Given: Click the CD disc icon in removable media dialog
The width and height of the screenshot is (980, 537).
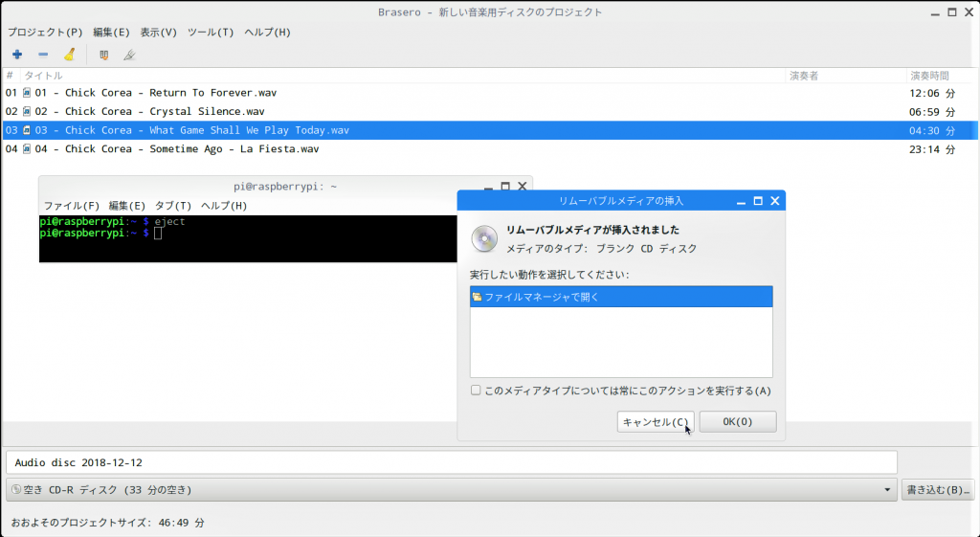Looking at the screenshot, I should tap(484, 238).
